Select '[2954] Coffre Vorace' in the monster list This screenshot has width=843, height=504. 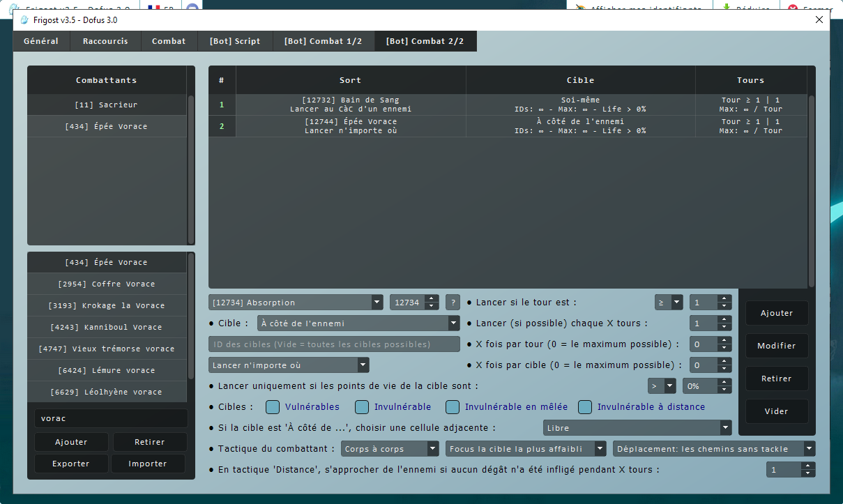pyautogui.click(x=107, y=284)
